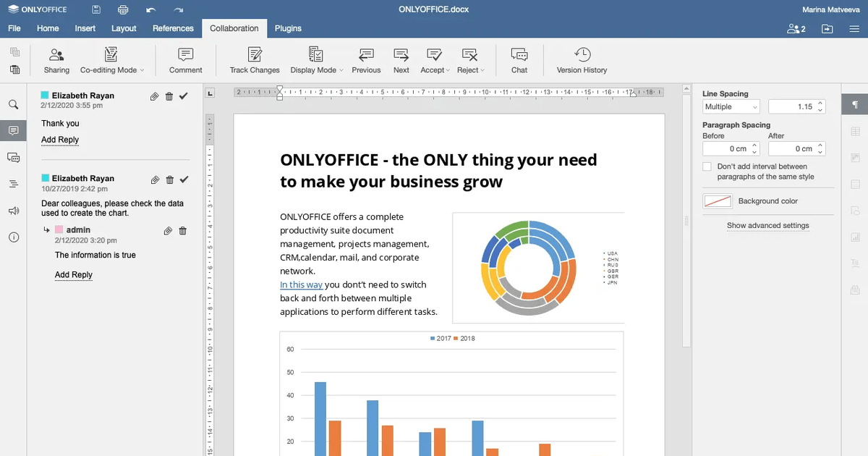Follow the 'In this way' hyperlink
Viewport: 868px width, 456px height.
point(301,284)
